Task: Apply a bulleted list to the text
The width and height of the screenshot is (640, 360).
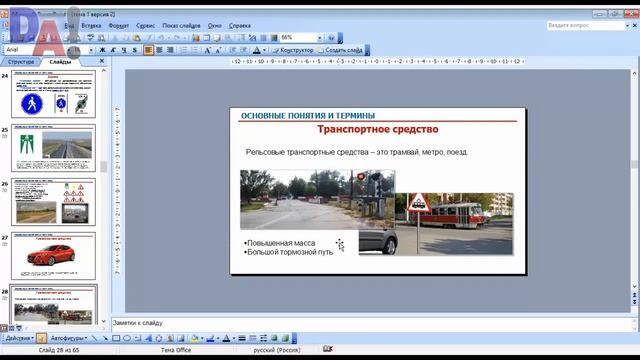Action: (x=195, y=50)
